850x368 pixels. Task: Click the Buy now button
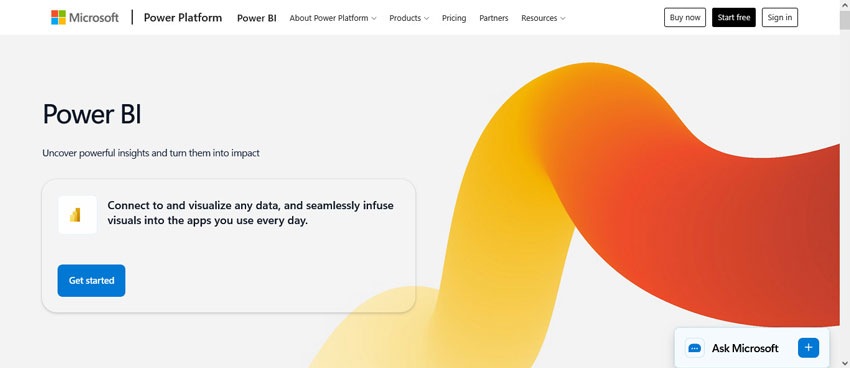click(685, 17)
